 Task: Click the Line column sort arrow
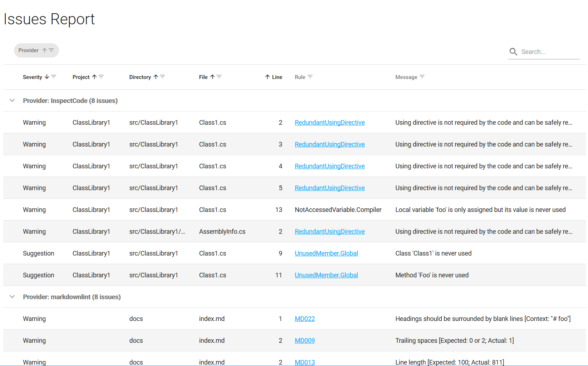point(268,77)
